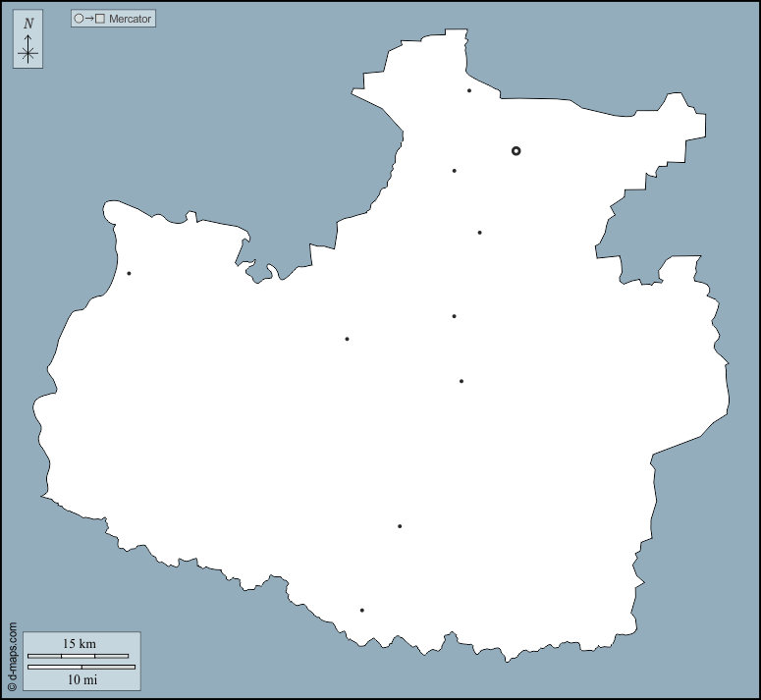
Task: Click the second southernmost city dot
Action: (400, 526)
